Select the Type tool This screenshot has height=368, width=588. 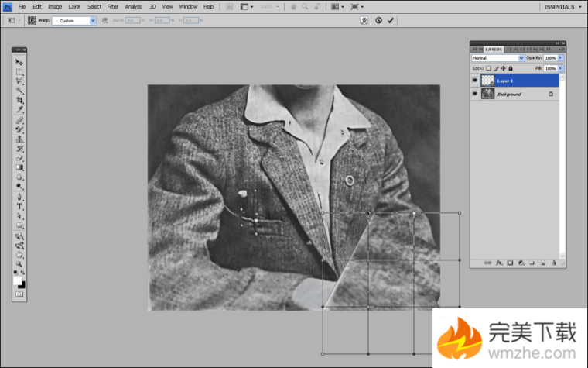tap(19, 207)
